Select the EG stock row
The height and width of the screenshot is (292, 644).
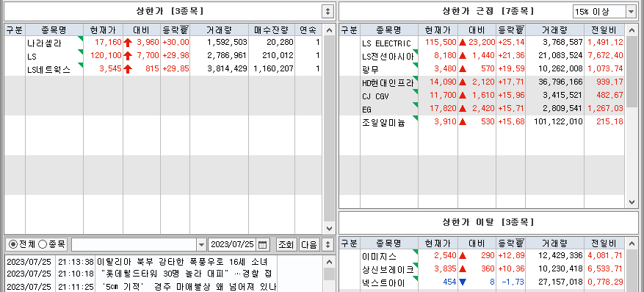click(x=482, y=109)
